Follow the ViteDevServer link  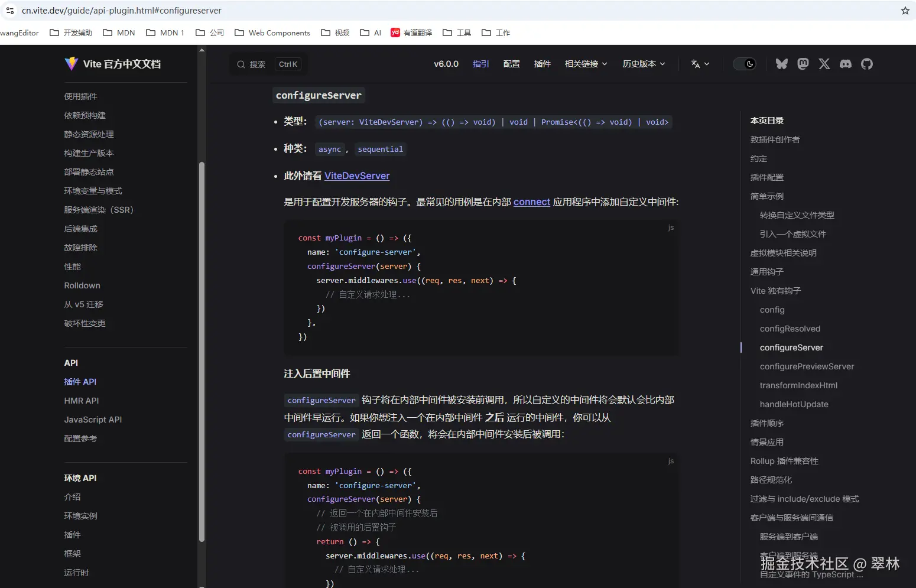tap(357, 176)
